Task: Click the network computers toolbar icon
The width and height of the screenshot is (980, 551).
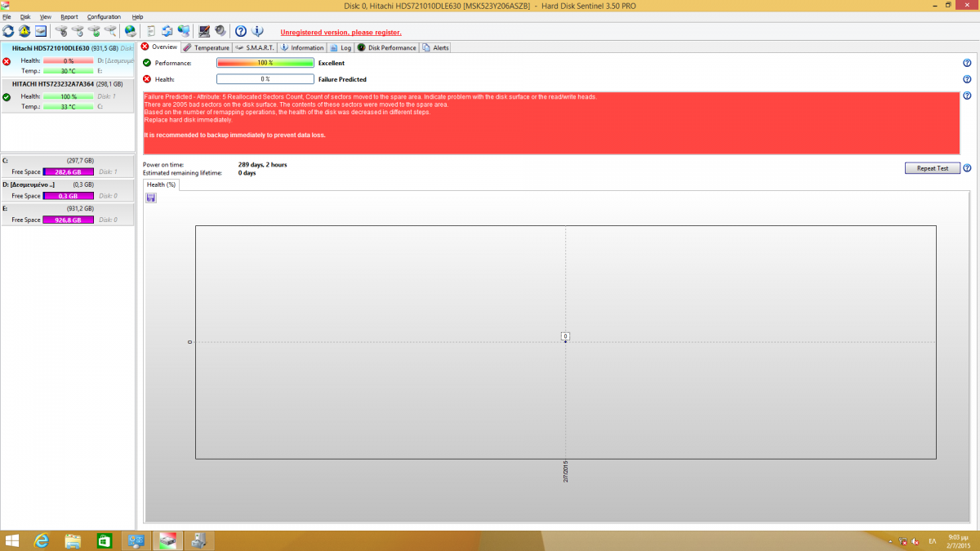Action: [184, 31]
